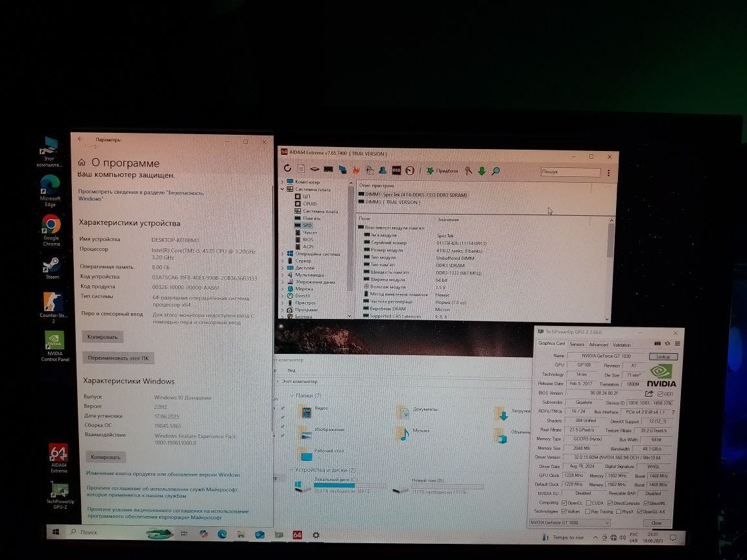
Task: Click the AIDA64 Пошук search field
Action: click(570, 172)
